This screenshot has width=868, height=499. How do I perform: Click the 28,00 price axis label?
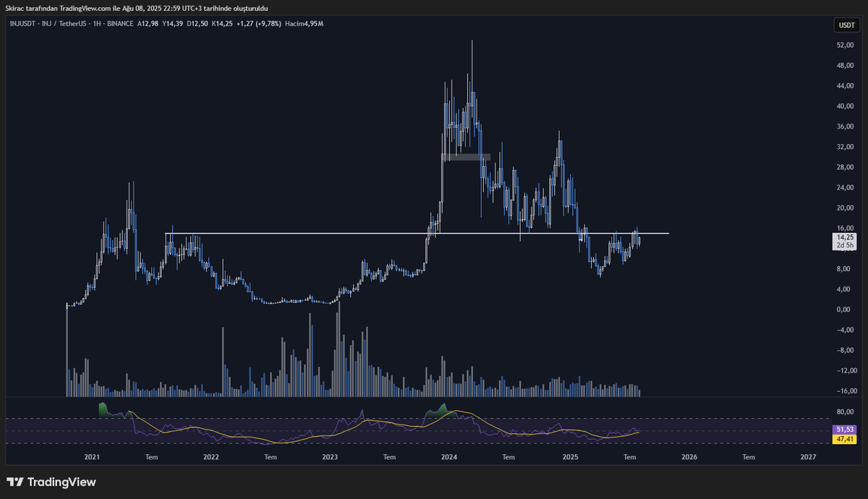[x=846, y=167]
